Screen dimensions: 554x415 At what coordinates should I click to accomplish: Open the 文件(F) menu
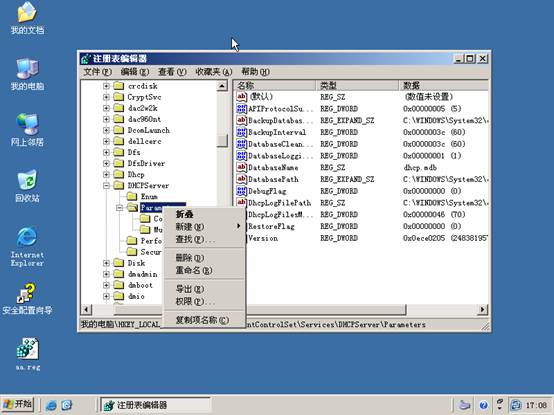click(98, 72)
